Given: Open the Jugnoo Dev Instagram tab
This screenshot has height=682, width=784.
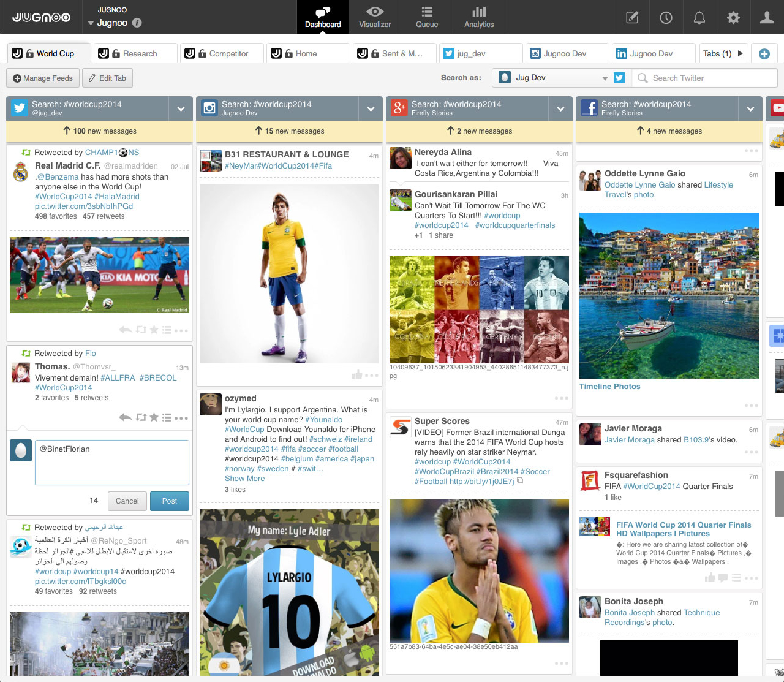Looking at the screenshot, I should tap(568, 53).
